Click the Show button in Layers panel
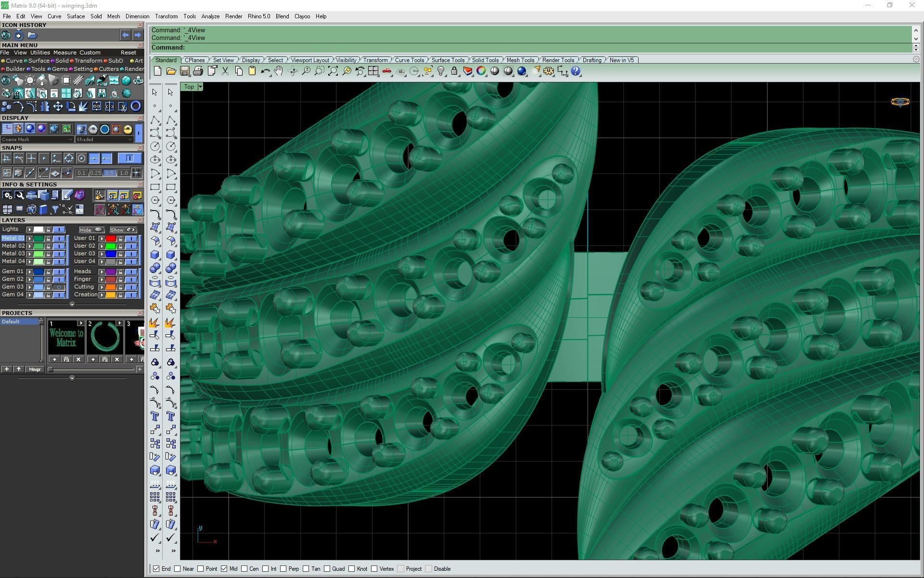Viewport: 924px width, 578px height. tap(123, 230)
